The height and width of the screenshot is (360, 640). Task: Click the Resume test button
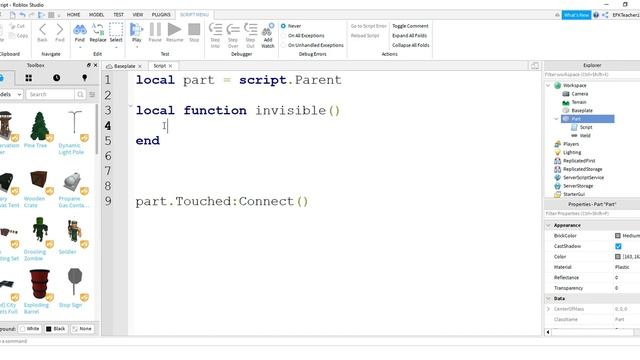tap(174, 33)
